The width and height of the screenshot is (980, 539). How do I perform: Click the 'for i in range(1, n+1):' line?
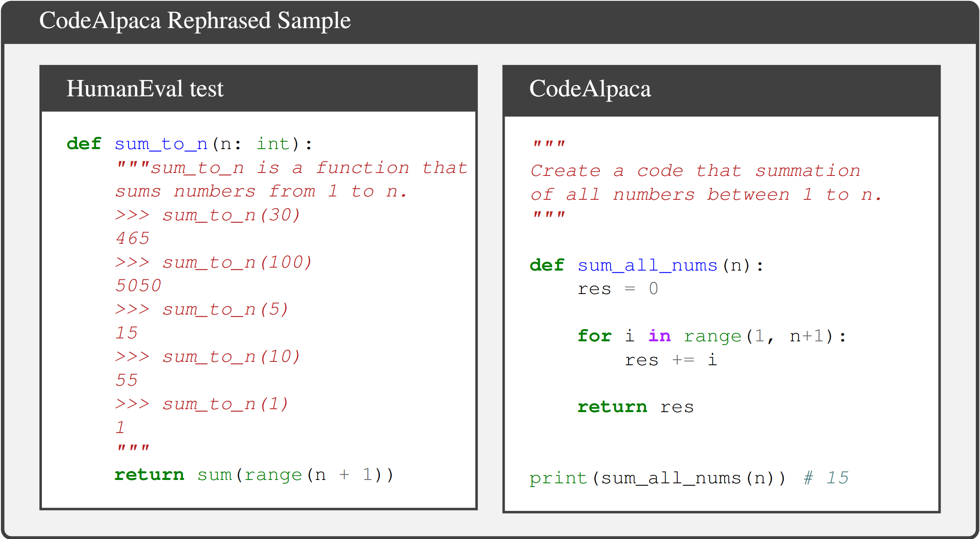(711, 336)
